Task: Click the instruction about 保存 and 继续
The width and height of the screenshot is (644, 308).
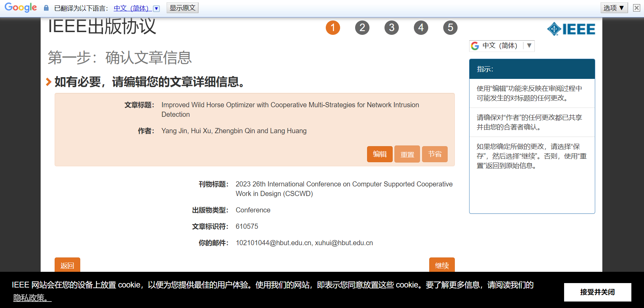Action: [x=532, y=156]
